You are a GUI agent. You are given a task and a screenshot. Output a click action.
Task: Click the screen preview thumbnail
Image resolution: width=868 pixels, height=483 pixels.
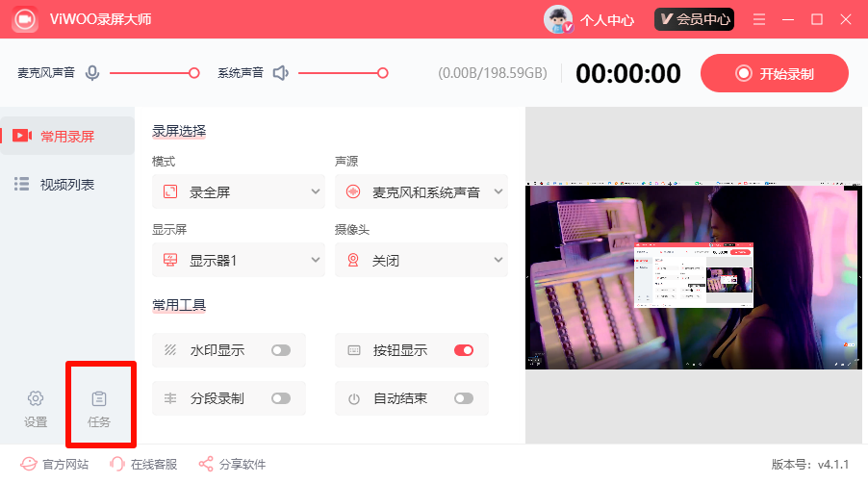point(694,275)
